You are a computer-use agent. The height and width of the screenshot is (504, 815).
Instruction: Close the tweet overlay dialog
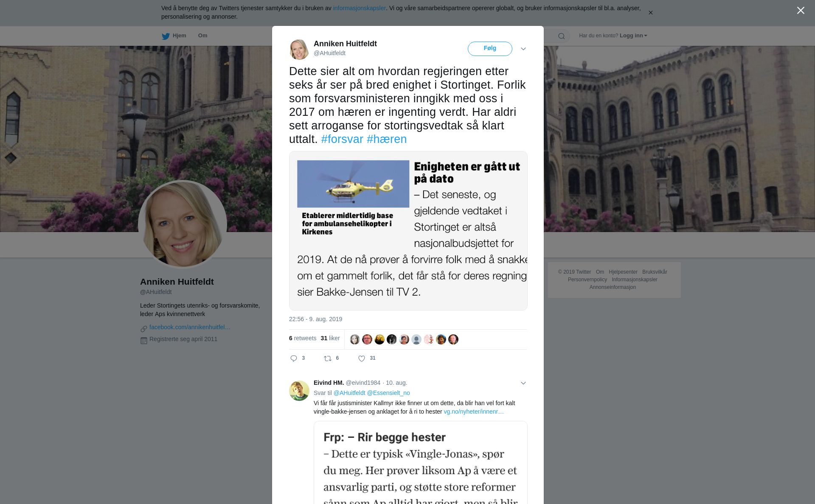801,11
